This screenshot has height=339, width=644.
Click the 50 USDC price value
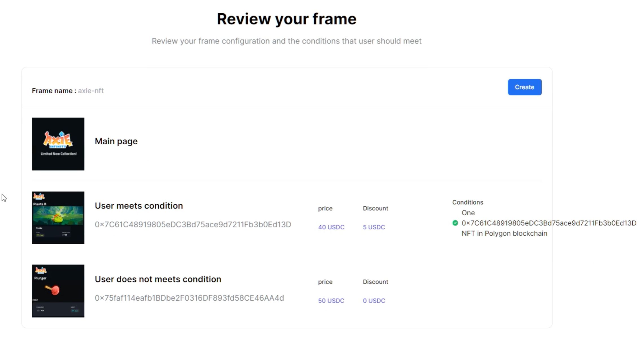(331, 301)
